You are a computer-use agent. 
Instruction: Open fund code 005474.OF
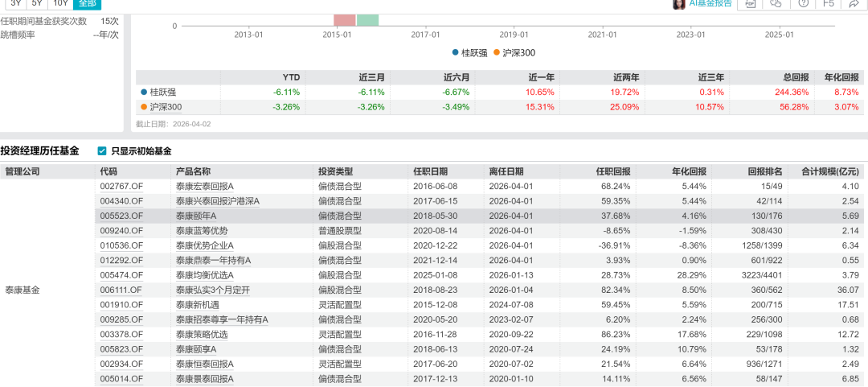pos(121,275)
